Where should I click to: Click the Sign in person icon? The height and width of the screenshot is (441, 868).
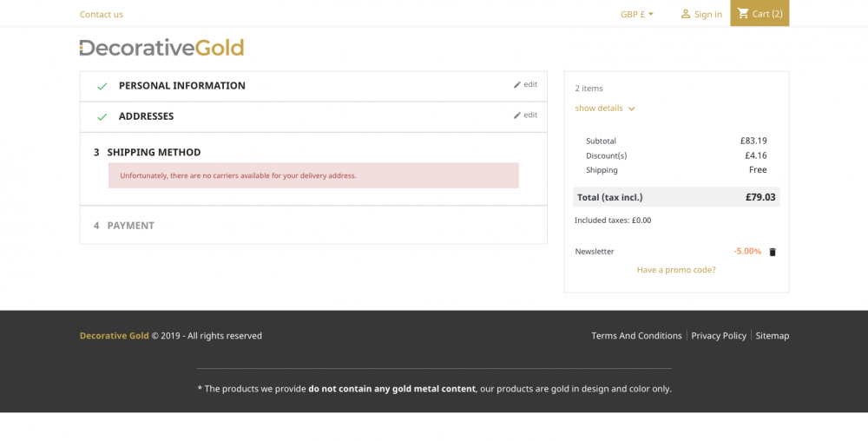pyautogui.click(x=686, y=14)
